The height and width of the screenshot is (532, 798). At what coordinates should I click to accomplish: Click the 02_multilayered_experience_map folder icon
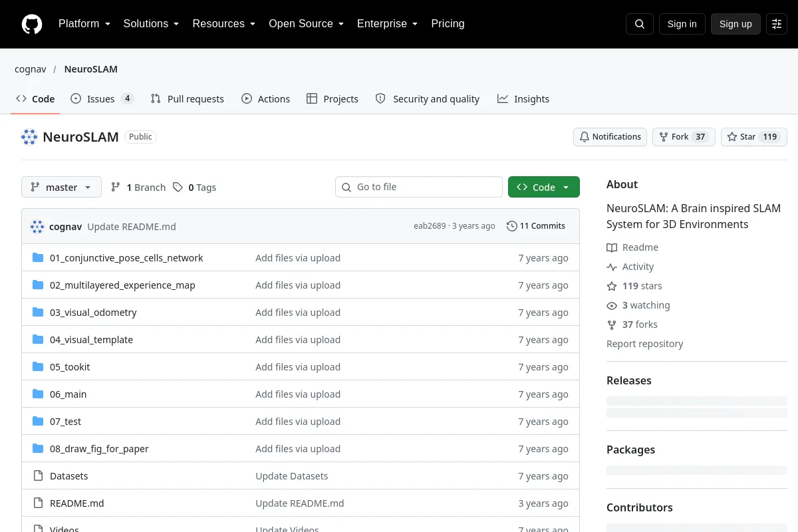click(38, 285)
